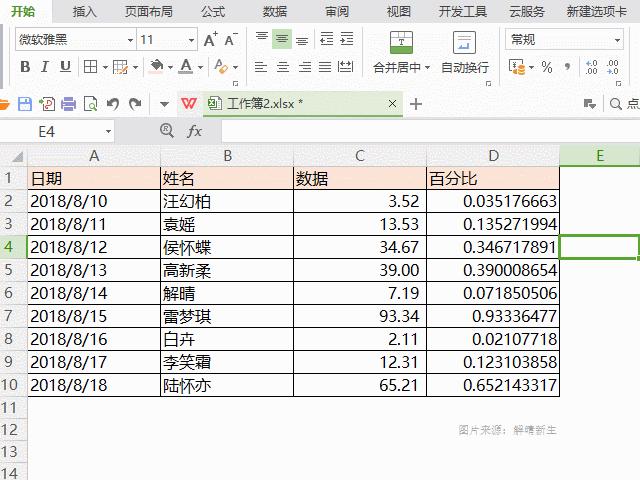Undo last action
Image resolution: width=640 pixels, height=480 pixels.
pos(112,104)
